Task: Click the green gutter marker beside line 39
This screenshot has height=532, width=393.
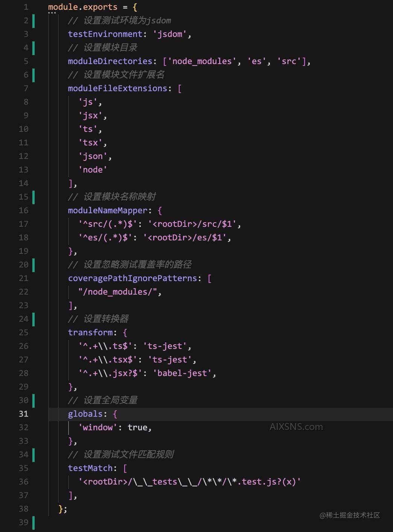Action: coord(34,523)
